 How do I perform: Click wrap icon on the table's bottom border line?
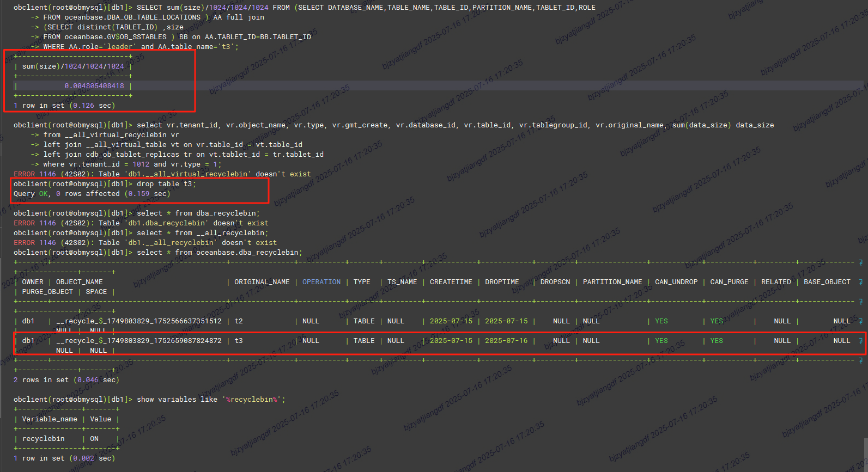coord(860,360)
